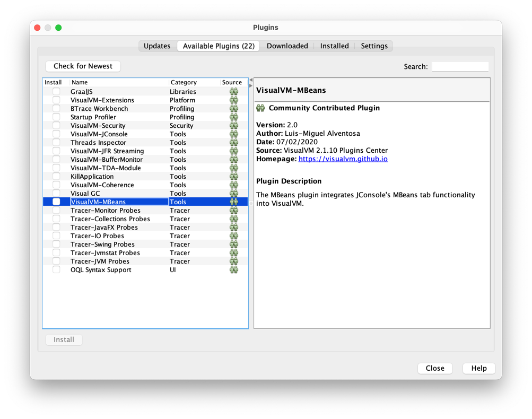Click the Tracer-IO Probes source icon
The height and width of the screenshot is (419, 532).
234,235
